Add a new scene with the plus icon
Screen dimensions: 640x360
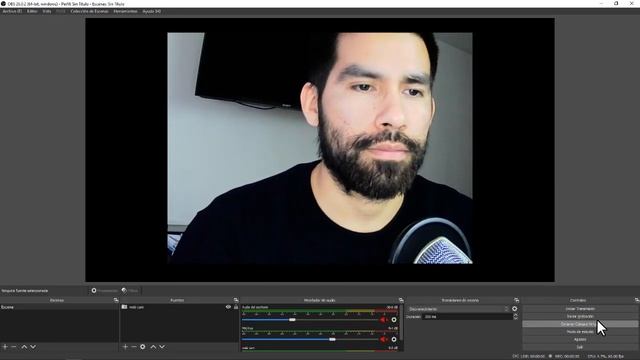pos(5,347)
